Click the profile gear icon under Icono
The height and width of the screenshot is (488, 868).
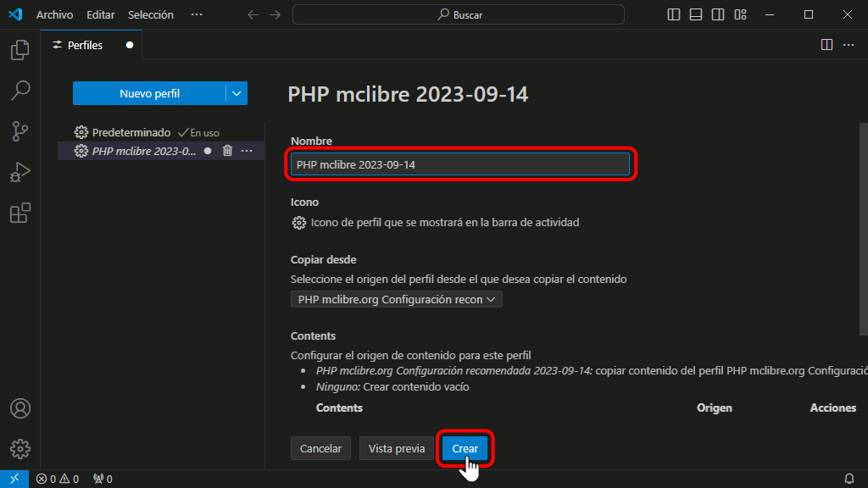299,223
